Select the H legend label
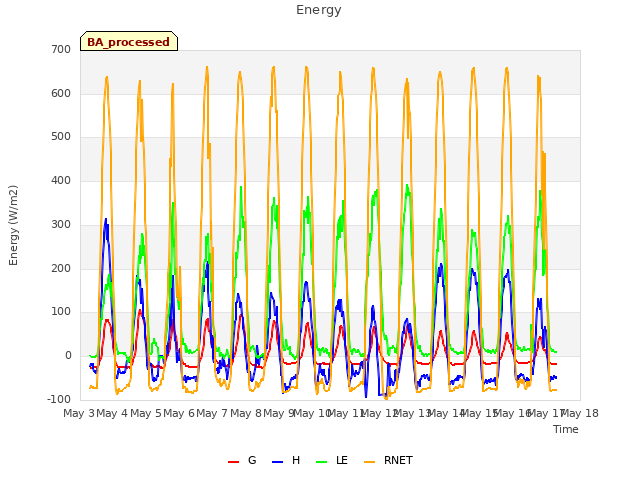Viewport: 640px width, 480px height. coord(296,460)
